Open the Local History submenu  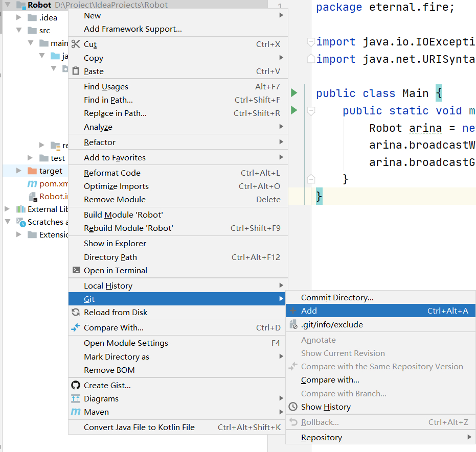point(178,286)
